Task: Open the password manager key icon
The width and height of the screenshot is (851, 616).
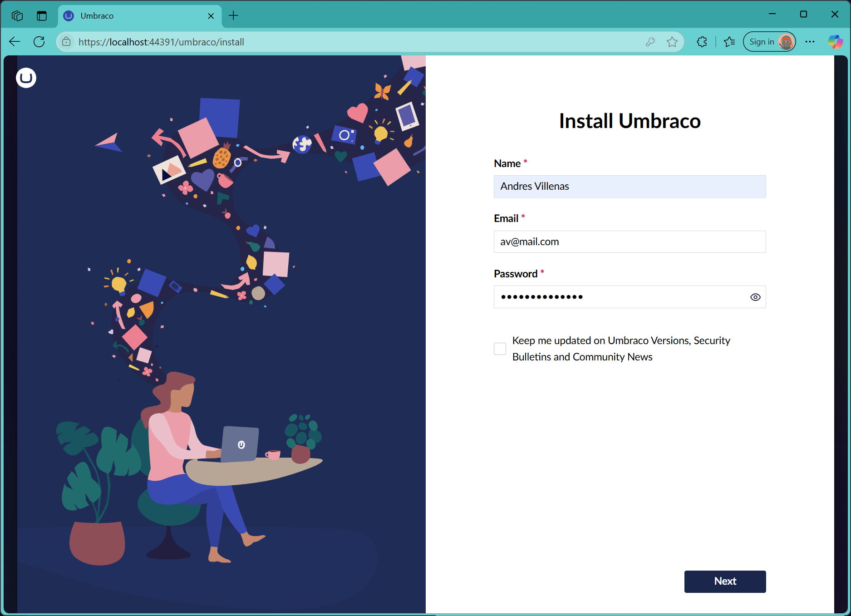Action: (650, 42)
